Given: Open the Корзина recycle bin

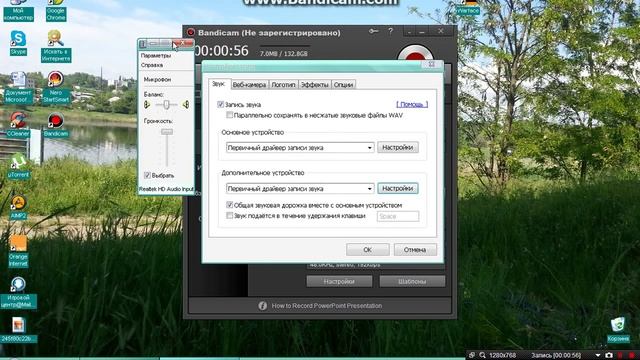Looking at the screenshot, I should tap(618, 330).
